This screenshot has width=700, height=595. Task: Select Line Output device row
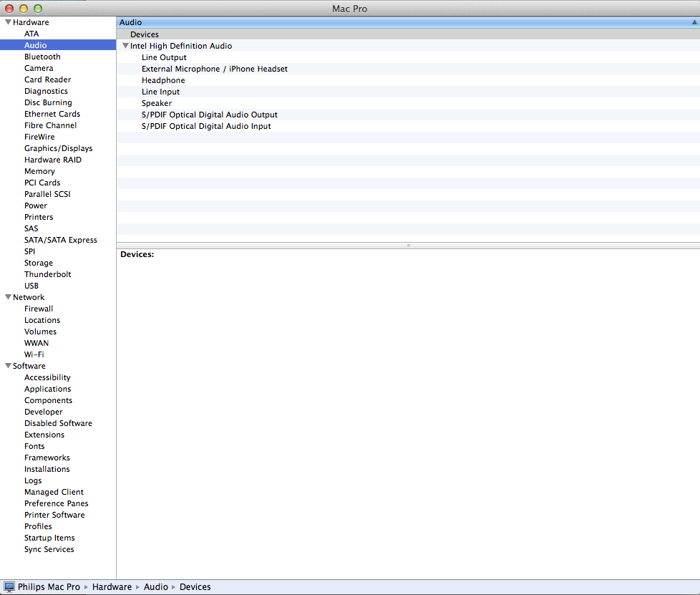pos(408,57)
